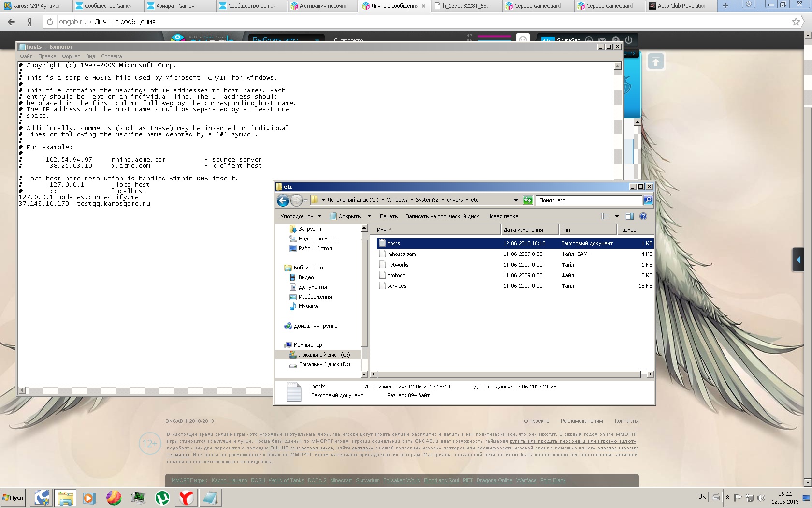Sort by Дата изменения column header
The width and height of the screenshot is (812, 508).
[x=530, y=230]
